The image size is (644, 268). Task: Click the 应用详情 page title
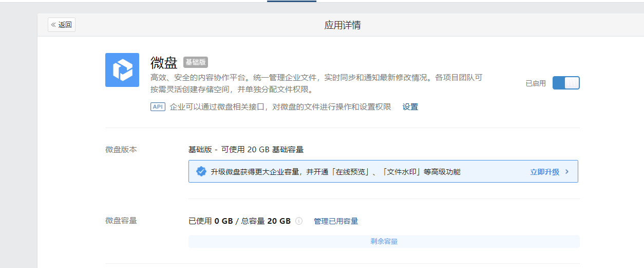pyautogui.click(x=343, y=25)
